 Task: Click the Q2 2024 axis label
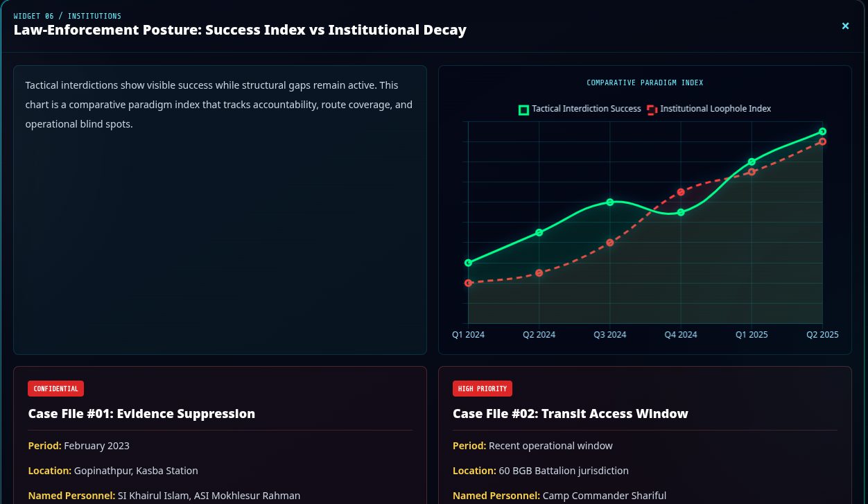tap(539, 335)
